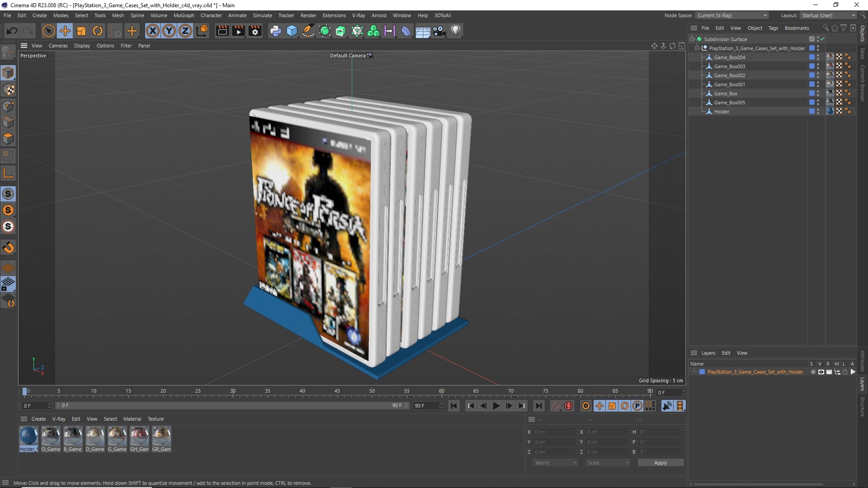Toggle Autokeying button

point(569,406)
